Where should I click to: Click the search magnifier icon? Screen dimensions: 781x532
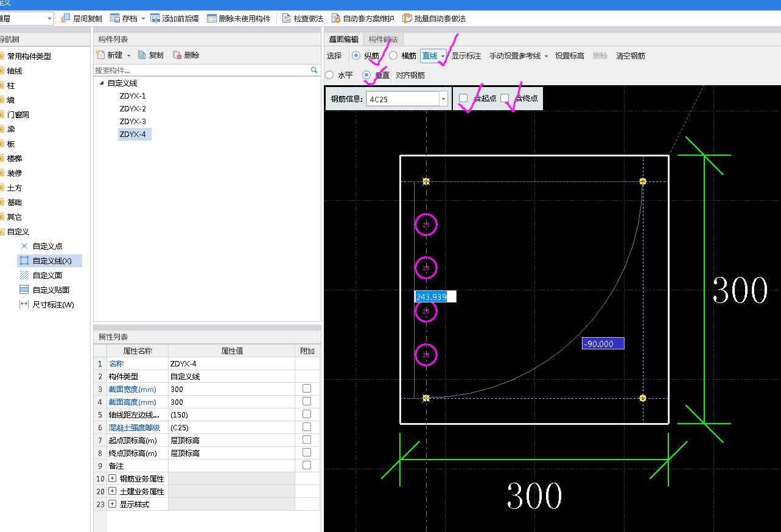(314, 70)
